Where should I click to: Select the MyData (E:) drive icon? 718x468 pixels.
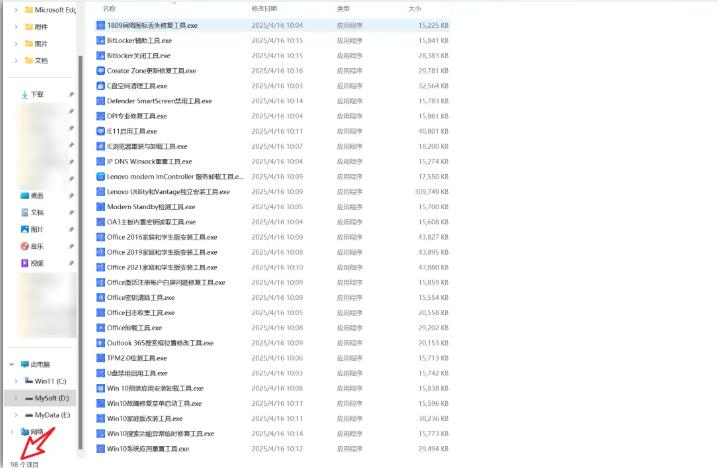pyautogui.click(x=29, y=415)
